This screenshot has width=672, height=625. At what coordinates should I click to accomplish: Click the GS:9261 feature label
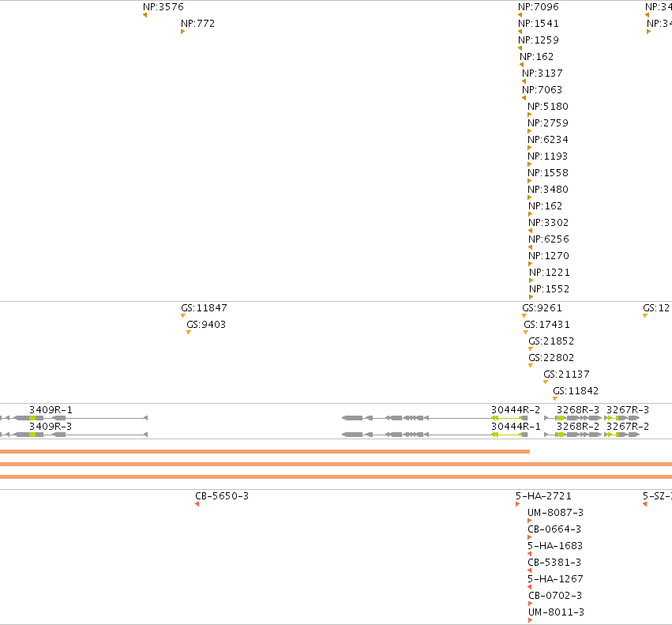(542, 308)
